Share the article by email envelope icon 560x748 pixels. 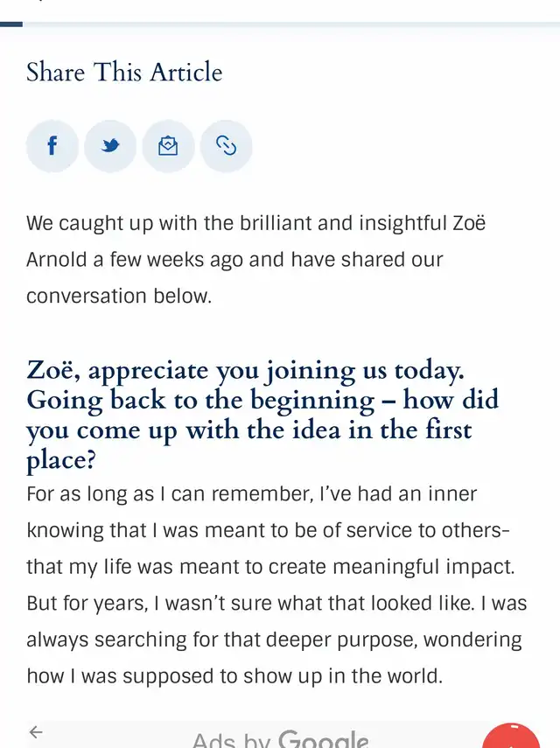[x=168, y=146]
